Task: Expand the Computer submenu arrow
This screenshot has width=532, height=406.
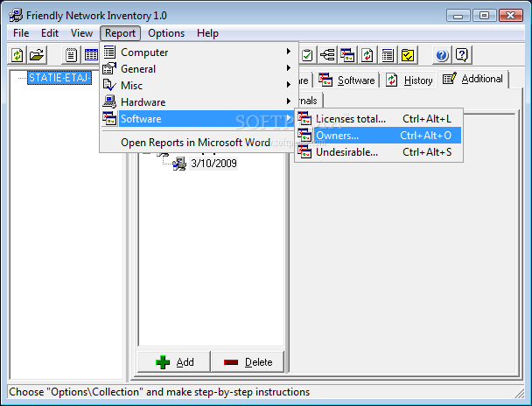Action: click(289, 52)
